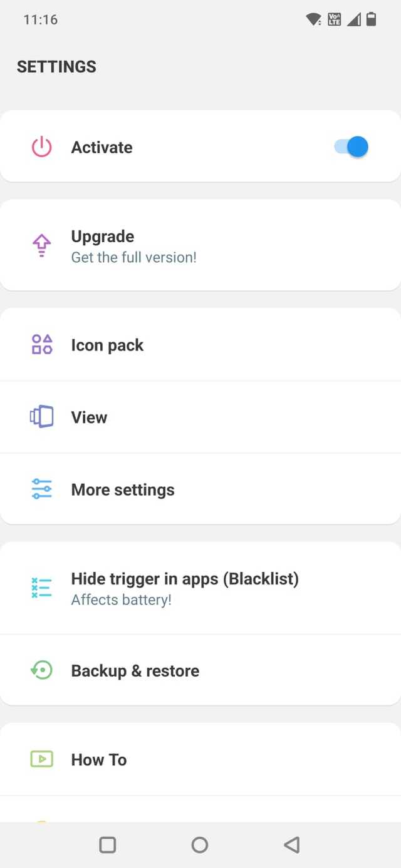Click the Upgrade label
The height and width of the screenshot is (868, 401).
[x=103, y=237]
